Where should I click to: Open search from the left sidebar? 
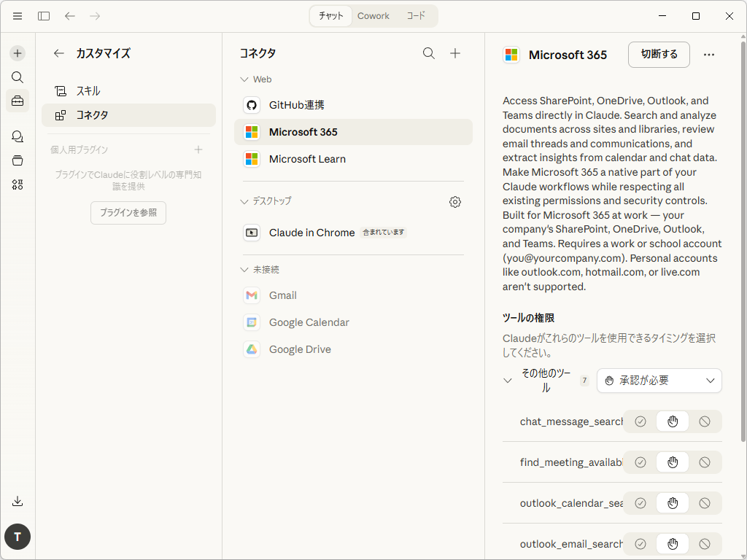(17, 77)
